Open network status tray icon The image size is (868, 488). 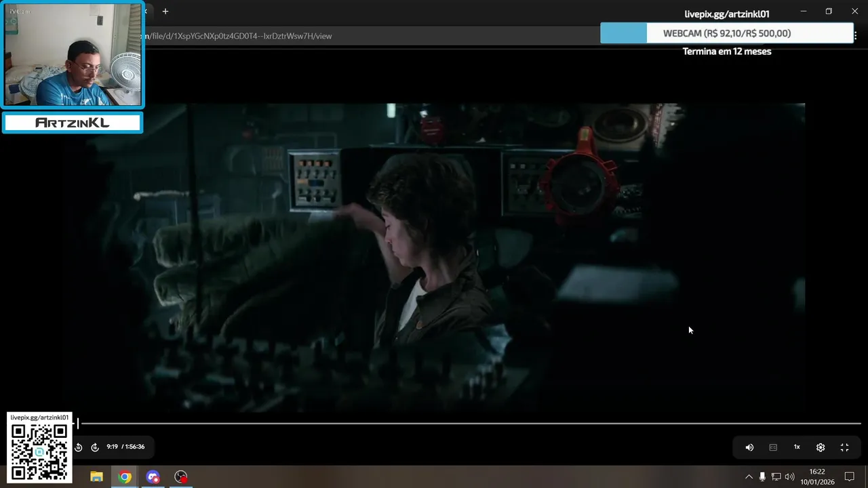(776, 476)
